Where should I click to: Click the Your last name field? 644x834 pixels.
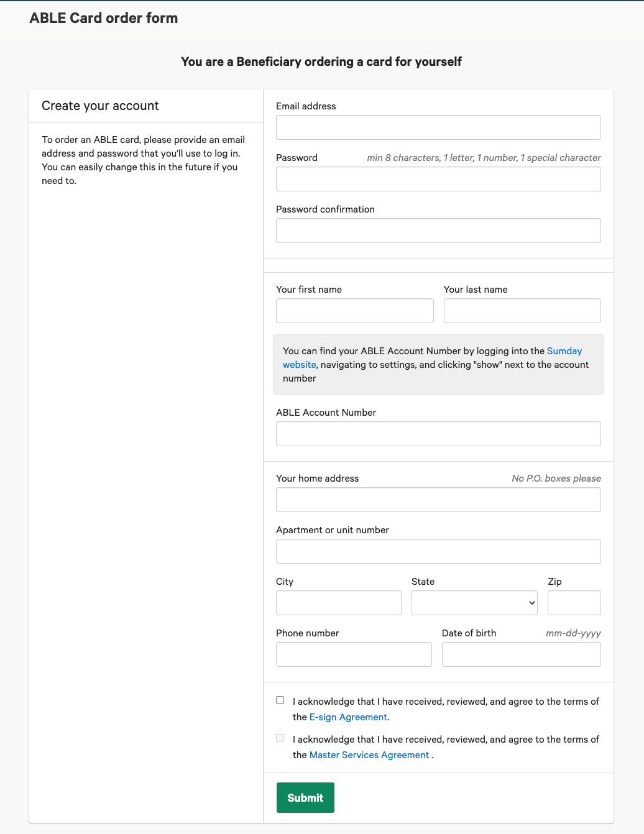tap(522, 311)
